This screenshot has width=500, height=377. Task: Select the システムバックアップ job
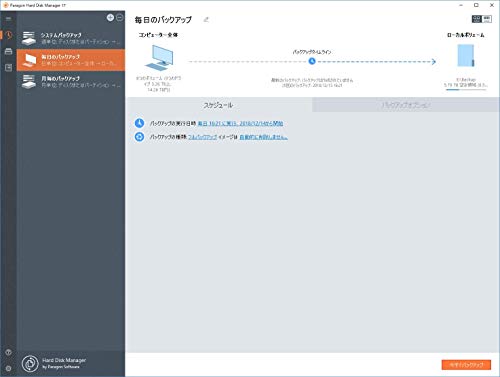point(71,38)
